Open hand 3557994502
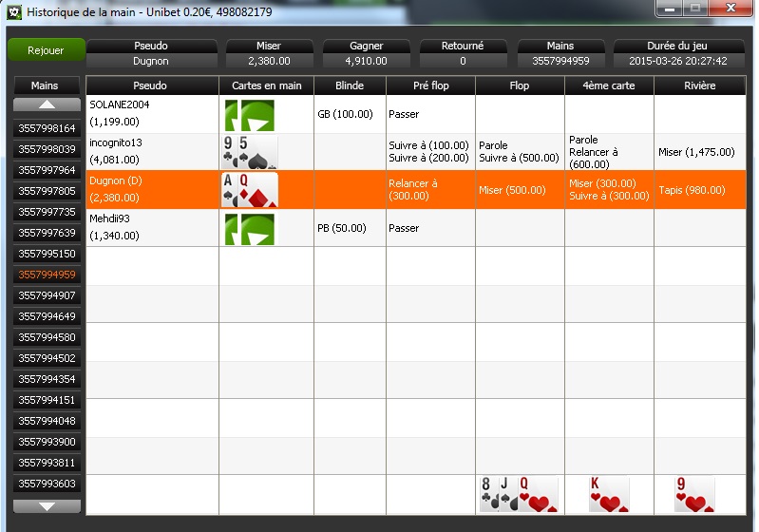This screenshot has height=532, width=759. (x=47, y=358)
